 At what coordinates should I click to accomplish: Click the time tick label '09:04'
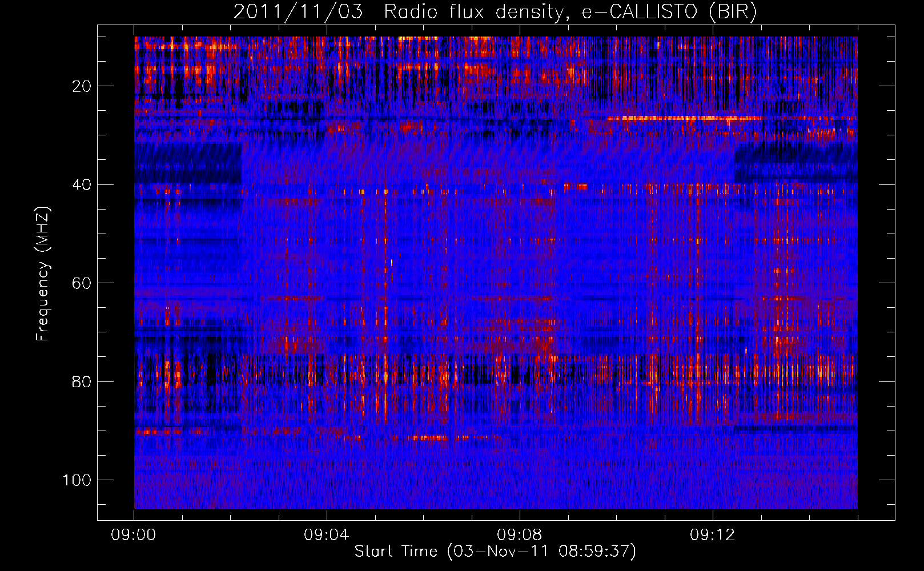327,535
